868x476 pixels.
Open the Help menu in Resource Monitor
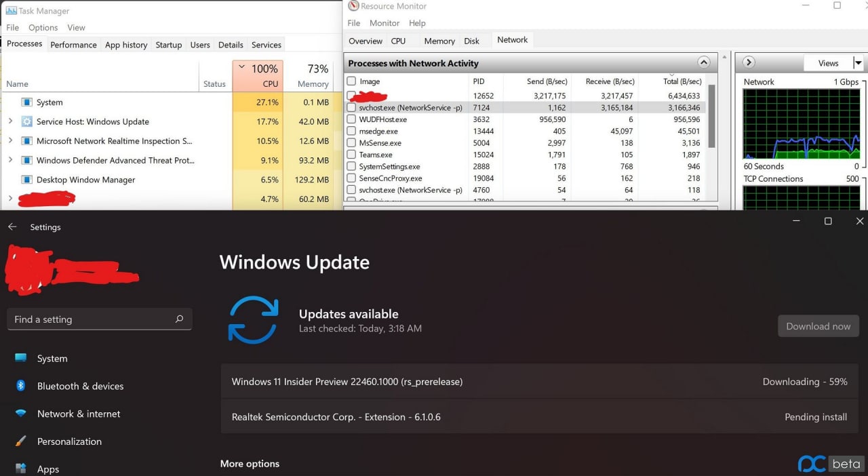point(417,23)
